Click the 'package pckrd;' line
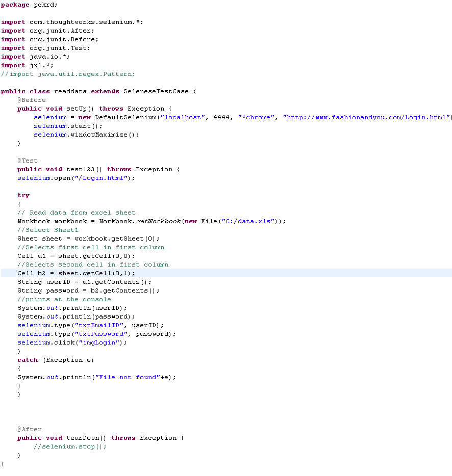The height and width of the screenshot is (476, 452). tap(29, 5)
